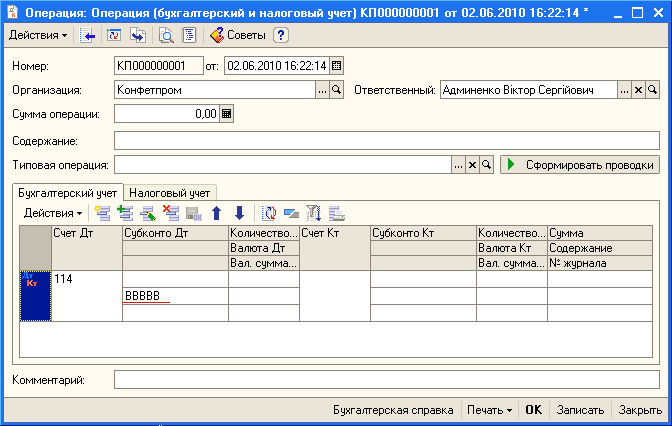
Task: Click the Содержание text field
Action: tap(387, 141)
